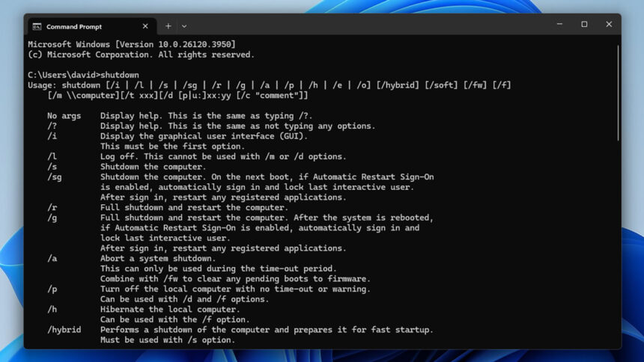Open the new tab profile dropdown
Image resolution: width=644 pixels, height=362 pixels.
(184, 26)
